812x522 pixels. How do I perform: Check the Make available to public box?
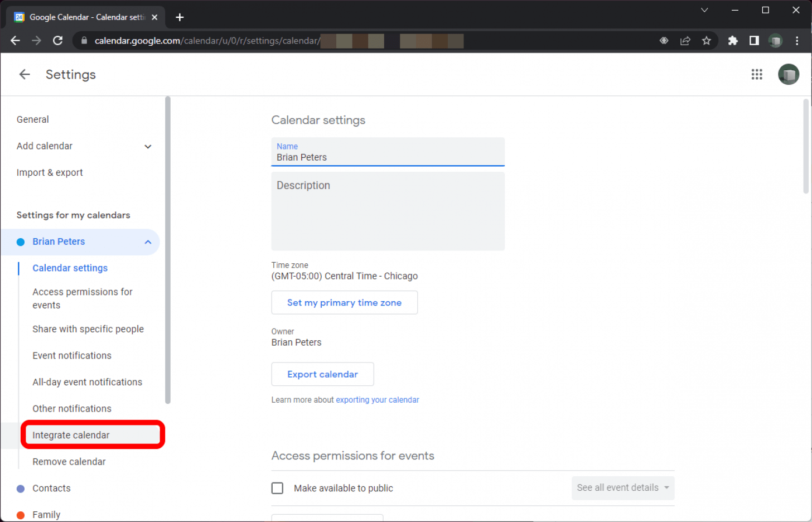(277, 489)
